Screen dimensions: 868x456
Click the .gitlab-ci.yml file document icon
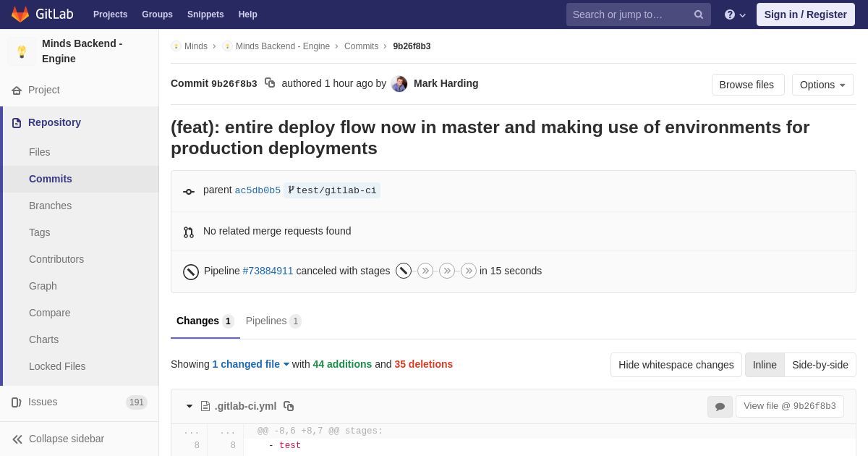click(205, 406)
